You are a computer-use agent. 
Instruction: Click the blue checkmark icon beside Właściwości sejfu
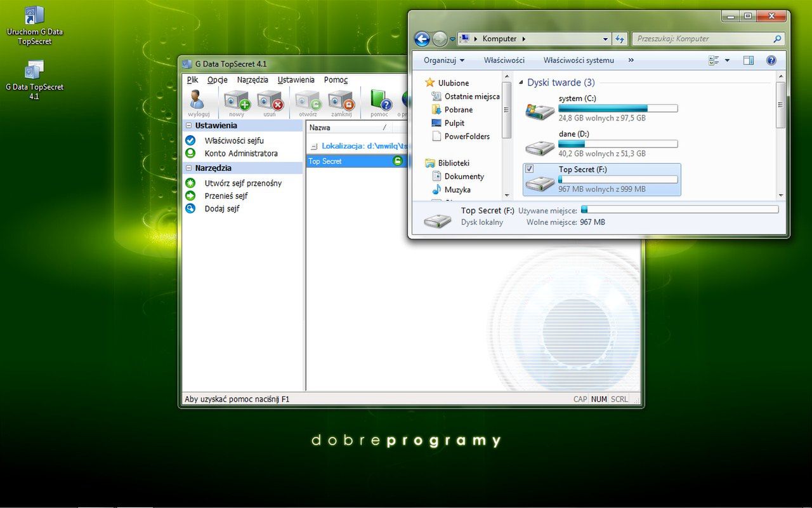[190, 140]
